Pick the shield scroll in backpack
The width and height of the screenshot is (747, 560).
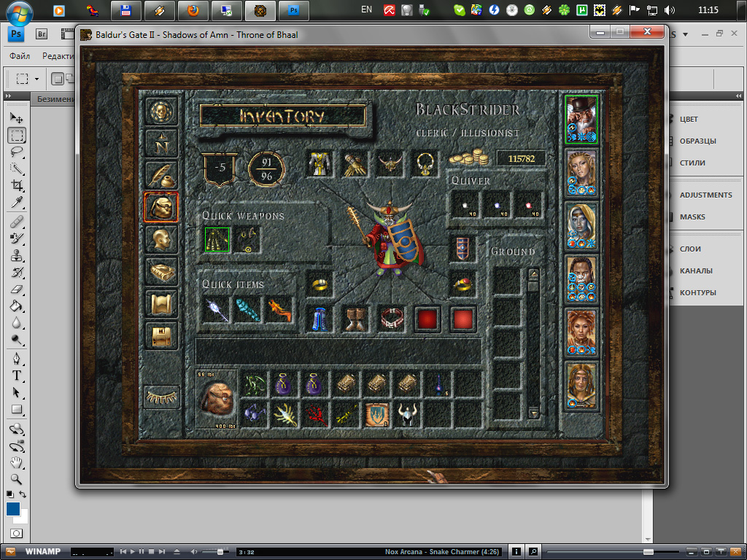377,414
